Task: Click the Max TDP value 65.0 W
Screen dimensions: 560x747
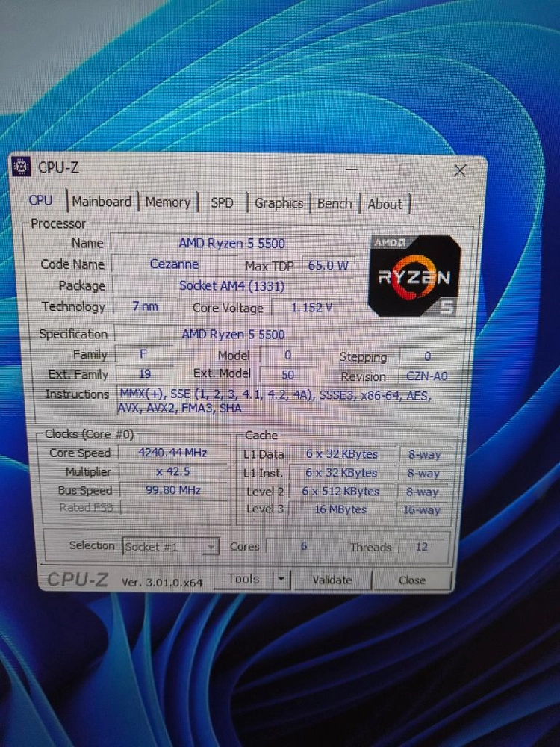Action: pos(328,265)
